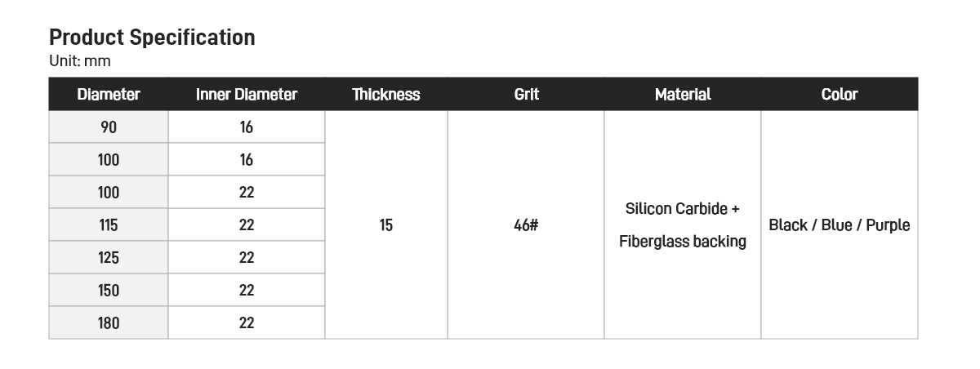Select inner diameter 22 in the 180 row
This screenshot has width=980, height=369.
click(x=247, y=323)
